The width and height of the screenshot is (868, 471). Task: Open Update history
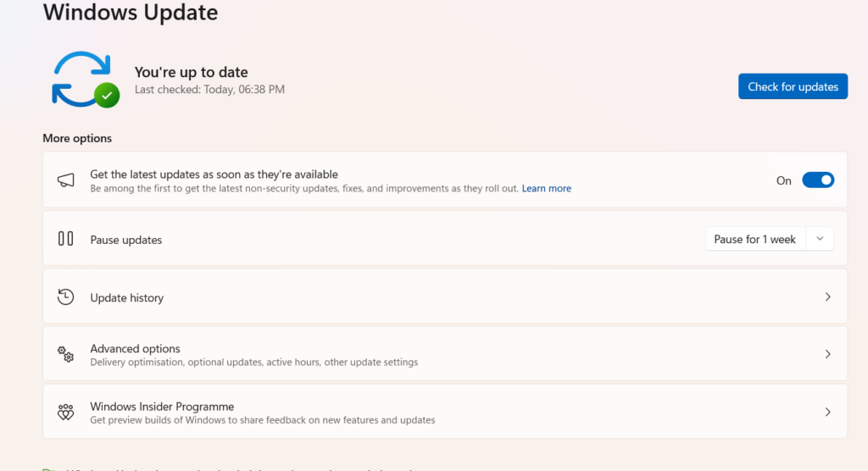click(x=445, y=296)
